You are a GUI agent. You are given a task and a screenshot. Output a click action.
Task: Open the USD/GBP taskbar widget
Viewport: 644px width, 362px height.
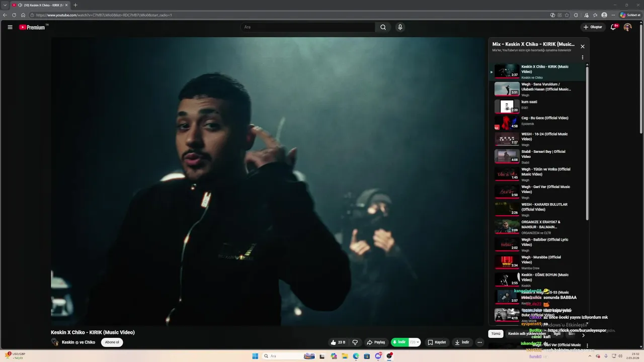pos(15,356)
